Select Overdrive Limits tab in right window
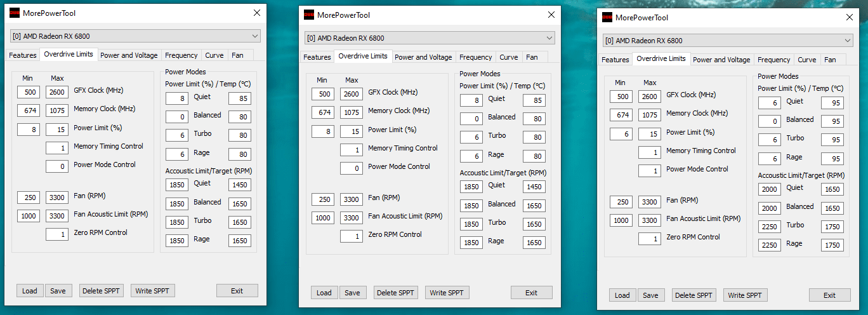The height and width of the screenshot is (315, 868). (x=661, y=58)
